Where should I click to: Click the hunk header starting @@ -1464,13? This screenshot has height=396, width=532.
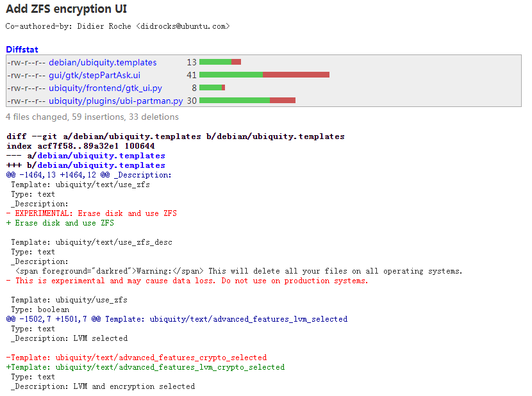point(88,175)
